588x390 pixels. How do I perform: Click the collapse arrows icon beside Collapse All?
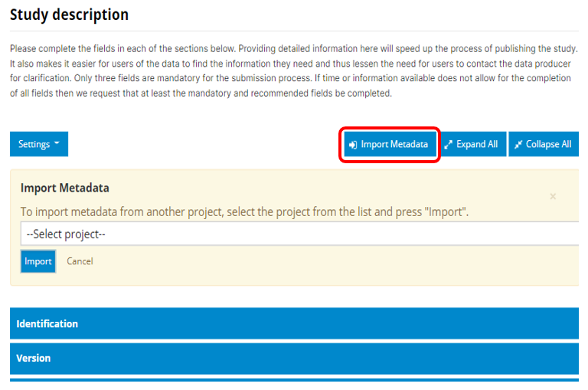coord(518,145)
